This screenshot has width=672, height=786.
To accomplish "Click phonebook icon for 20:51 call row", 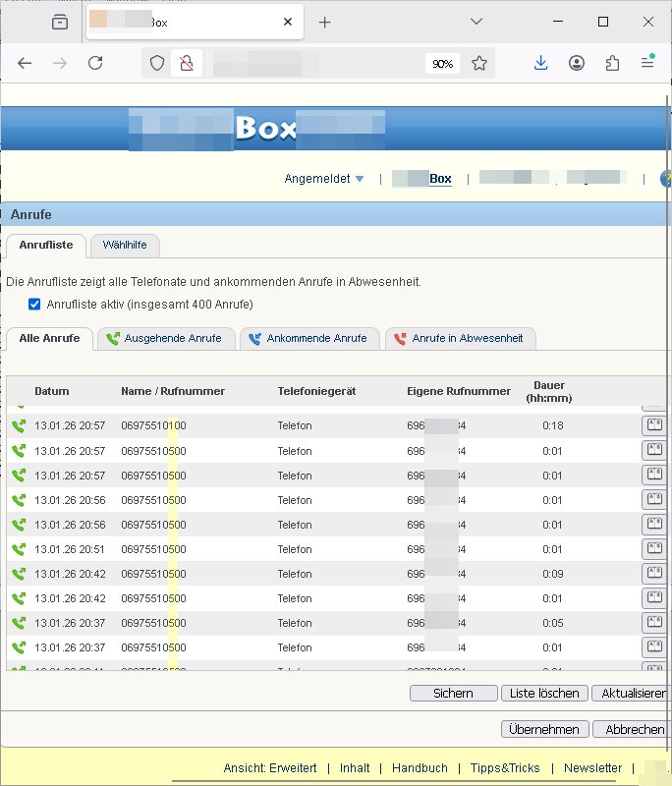I will click(x=652, y=548).
